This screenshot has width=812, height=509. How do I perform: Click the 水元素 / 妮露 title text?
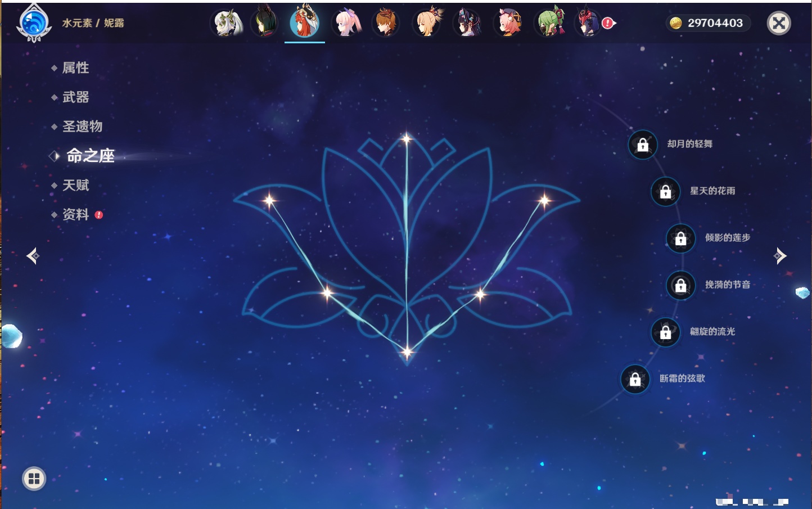[x=93, y=23]
